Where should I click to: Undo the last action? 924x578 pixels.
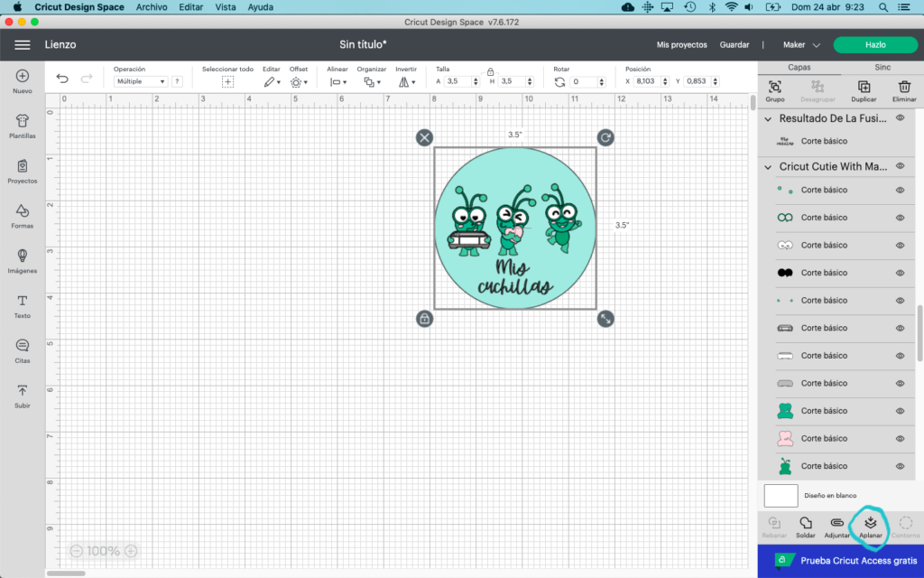coord(62,79)
